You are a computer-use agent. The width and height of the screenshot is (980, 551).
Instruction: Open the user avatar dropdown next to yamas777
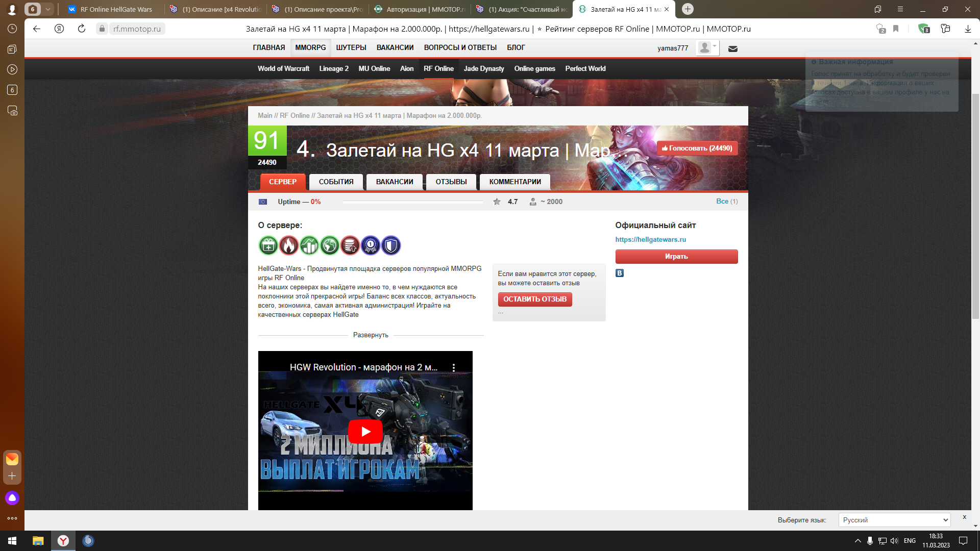[x=707, y=47]
